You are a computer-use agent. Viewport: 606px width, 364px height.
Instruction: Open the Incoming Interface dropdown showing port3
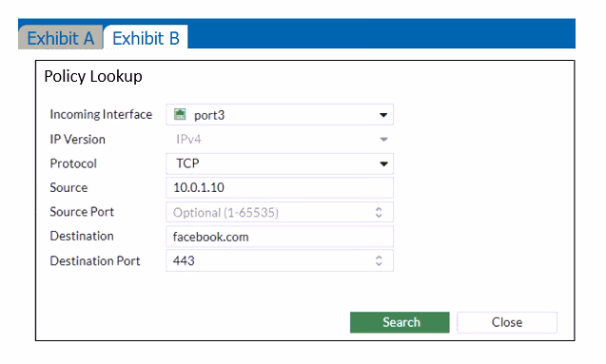click(x=280, y=115)
